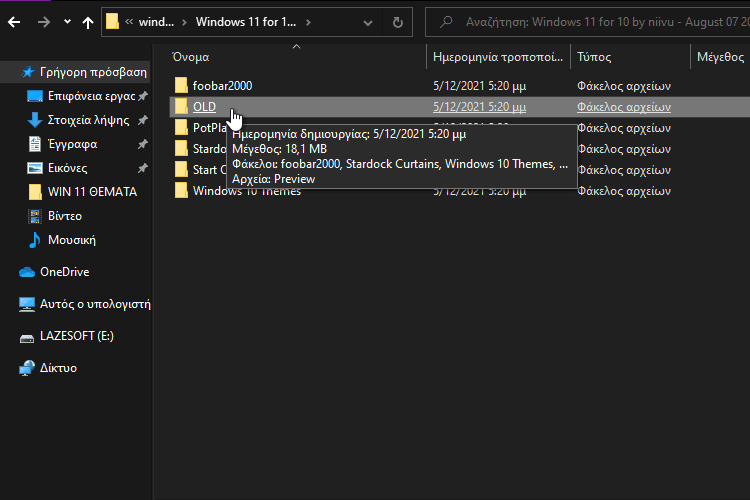The height and width of the screenshot is (500, 750).
Task: Click the This PC monitor icon
Action: [x=27, y=304]
